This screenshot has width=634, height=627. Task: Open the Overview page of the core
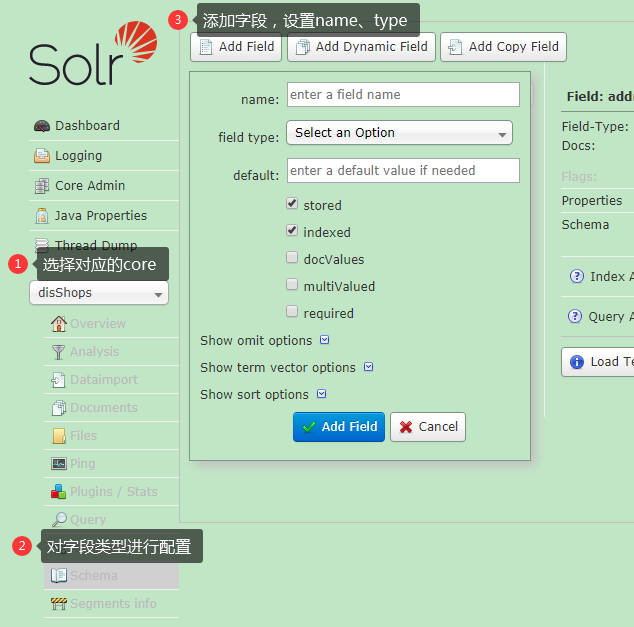pyautogui.click(x=111, y=324)
